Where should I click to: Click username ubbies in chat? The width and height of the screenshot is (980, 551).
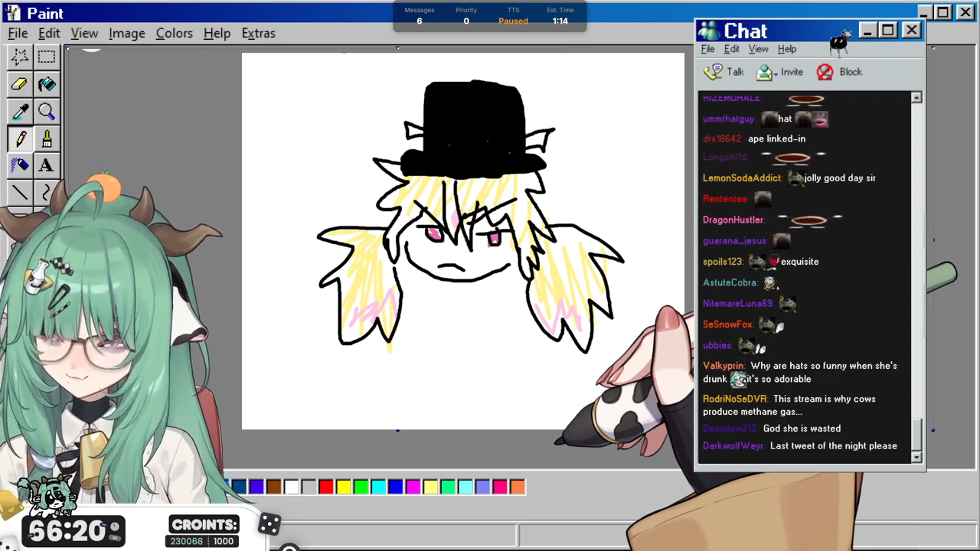point(717,346)
